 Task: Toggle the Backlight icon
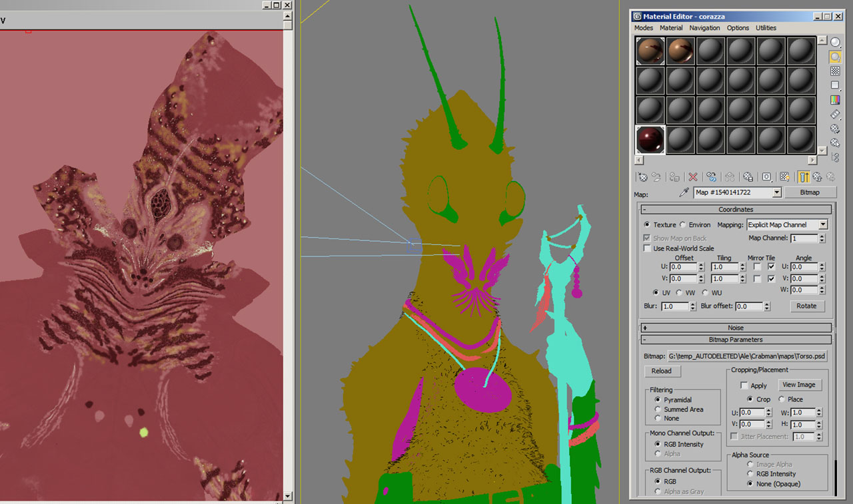[x=835, y=57]
